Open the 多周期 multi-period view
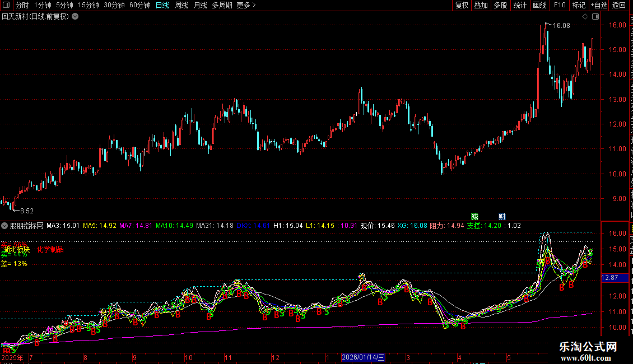Viewport: 633px width, 364px height. 222,5
